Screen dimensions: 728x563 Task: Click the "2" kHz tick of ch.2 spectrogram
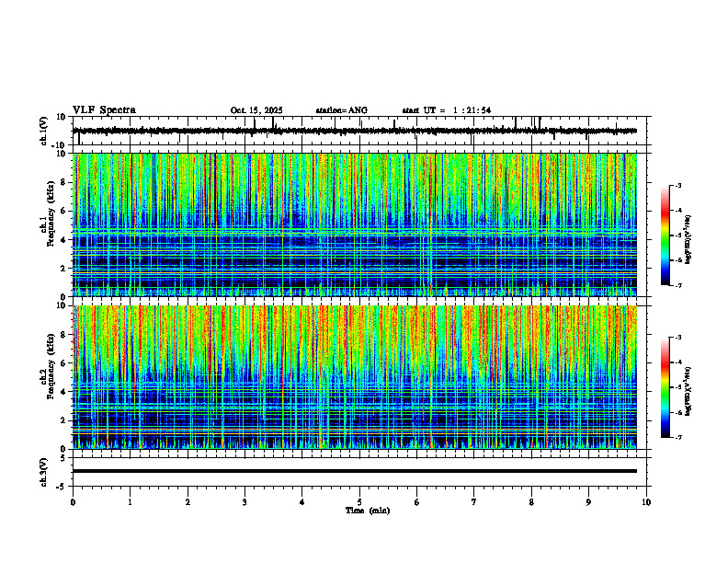[63, 420]
